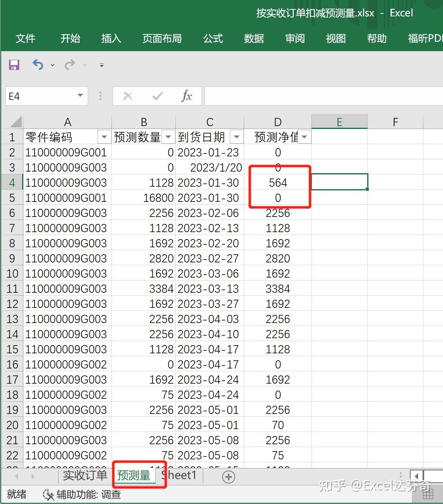This screenshot has height=504, width=443.
Task: Switch to the 公式 ribbon tab
Action: tap(213, 38)
